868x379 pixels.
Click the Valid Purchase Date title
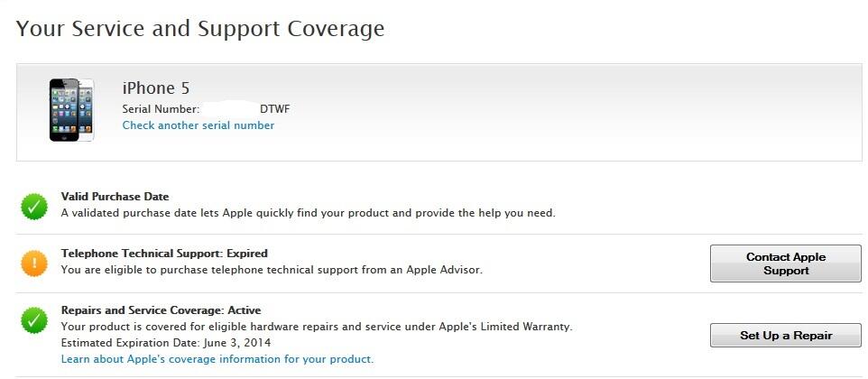click(x=115, y=197)
